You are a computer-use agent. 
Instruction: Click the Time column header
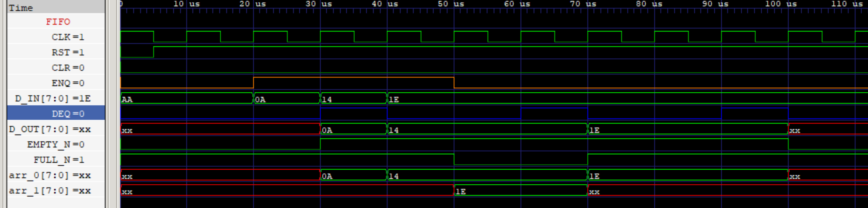[21, 7]
